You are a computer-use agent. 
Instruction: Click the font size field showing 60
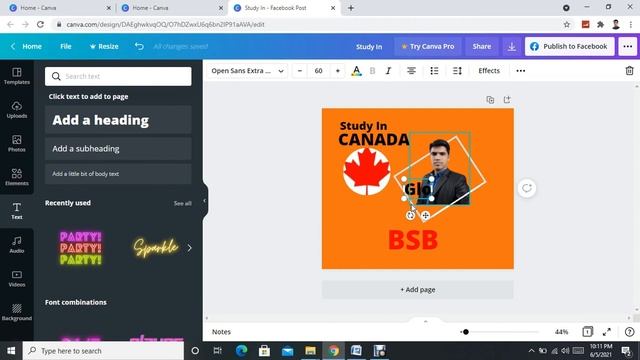(318, 71)
